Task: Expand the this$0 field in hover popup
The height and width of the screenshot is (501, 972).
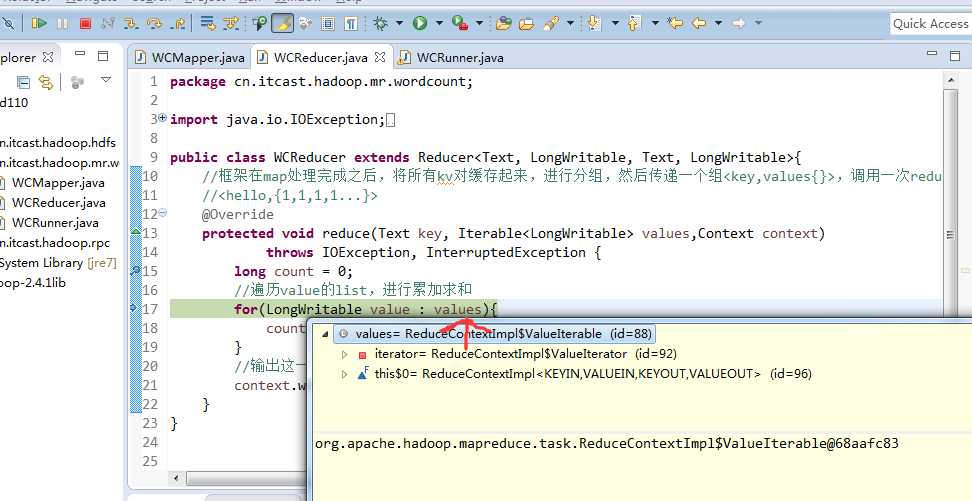Action: (345, 374)
